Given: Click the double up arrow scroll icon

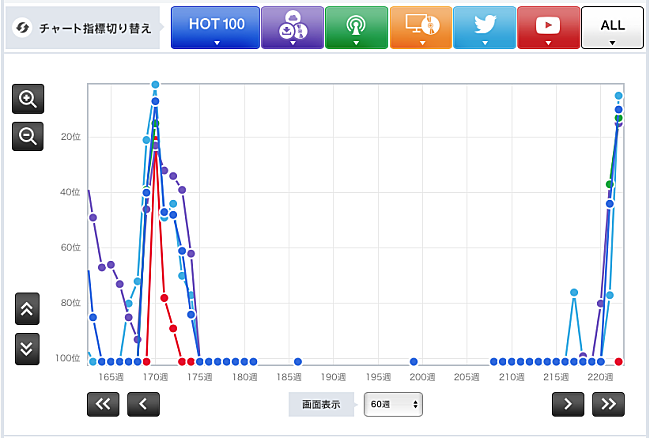Looking at the screenshot, I should pyautogui.click(x=27, y=309).
